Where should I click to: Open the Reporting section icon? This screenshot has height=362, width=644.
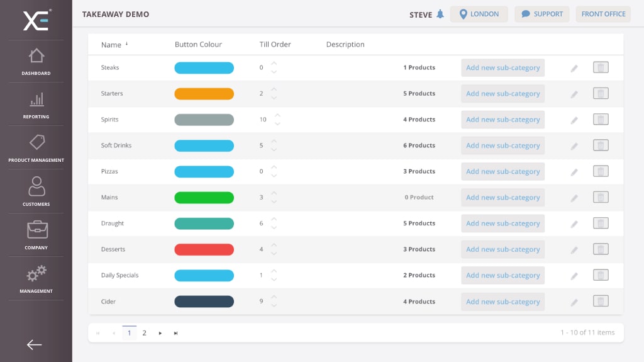tap(36, 105)
